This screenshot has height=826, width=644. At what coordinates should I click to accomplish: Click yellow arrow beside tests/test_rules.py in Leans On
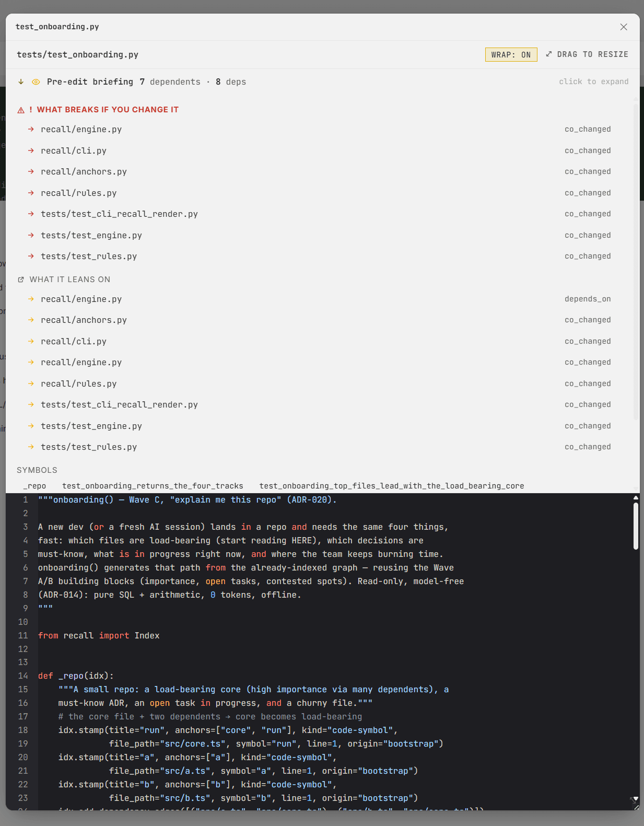(x=31, y=447)
